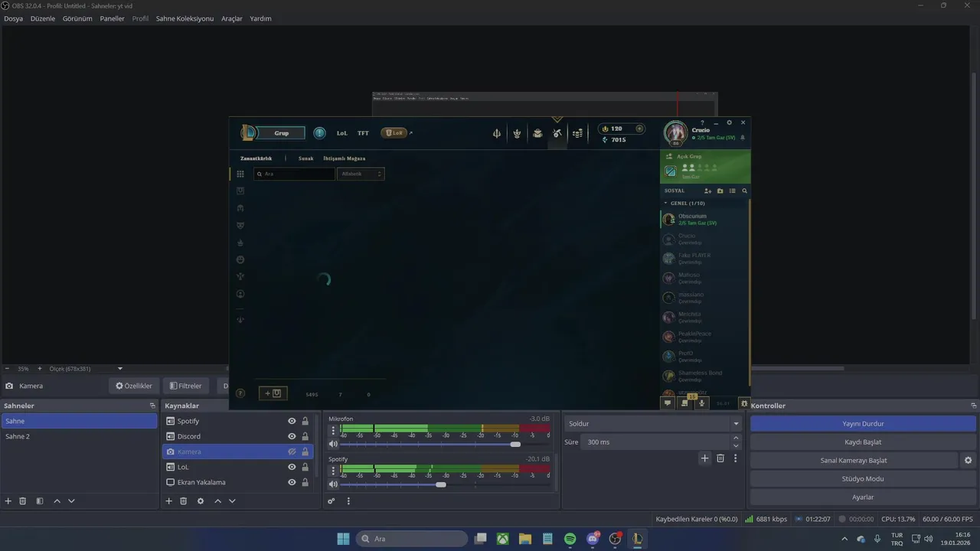Image resolution: width=980 pixels, height=551 pixels.
Task: Mute the Spotify audio channel
Action: 333,484
